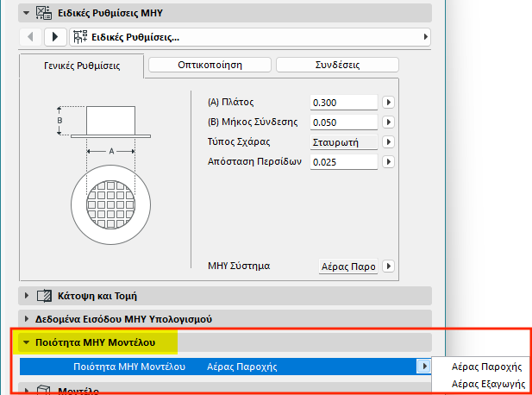The width and height of the screenshot is (532, 395).
Task: Open popup arrow on Ποιότητα ΜΗΥ Μοντέλου row
Action: pyautogui.click(x=423, y=367)
